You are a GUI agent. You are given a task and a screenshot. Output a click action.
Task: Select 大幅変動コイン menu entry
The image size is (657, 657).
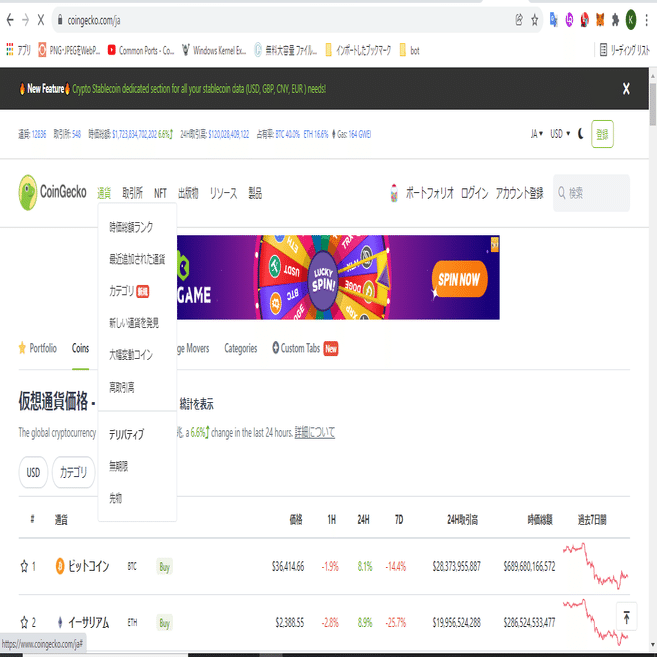click(x=131, y=354)
